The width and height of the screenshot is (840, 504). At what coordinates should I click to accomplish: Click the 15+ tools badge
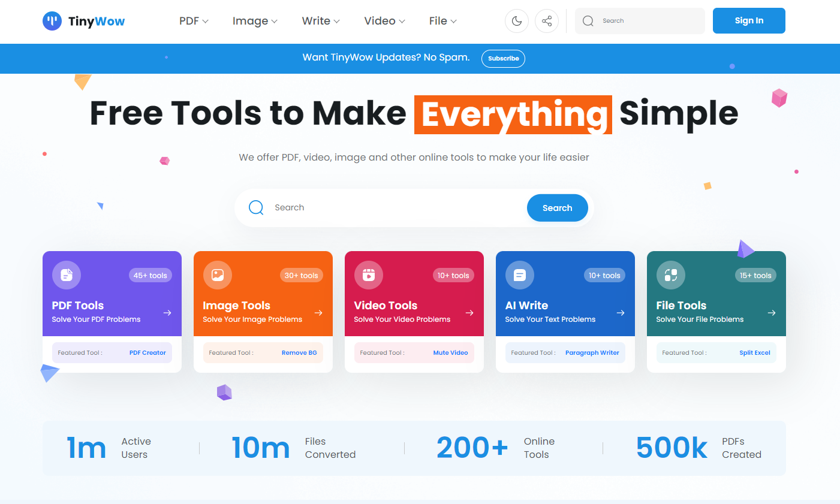pos(755,276)
